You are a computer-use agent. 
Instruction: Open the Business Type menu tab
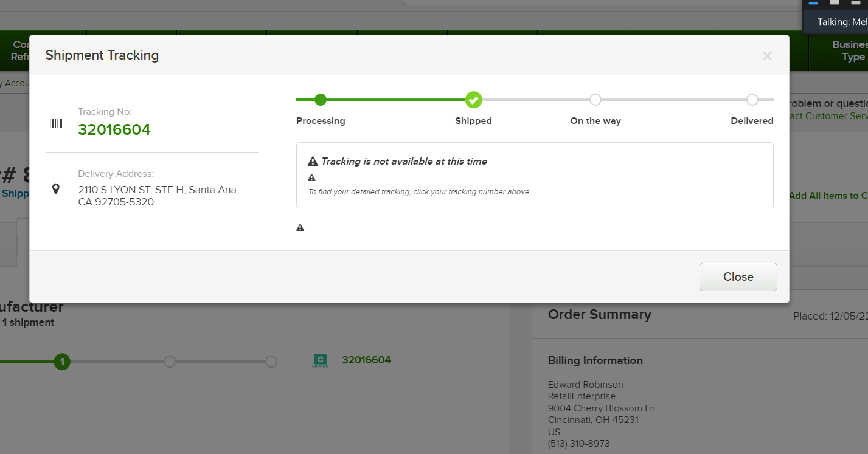pyautogui.click(x=849, y=50)
